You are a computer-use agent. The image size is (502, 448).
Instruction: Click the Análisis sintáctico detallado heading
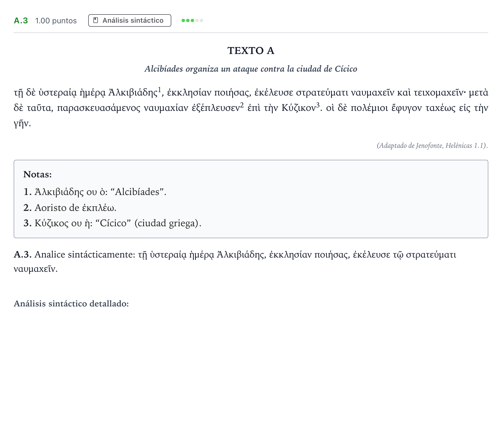pos(71,304)
